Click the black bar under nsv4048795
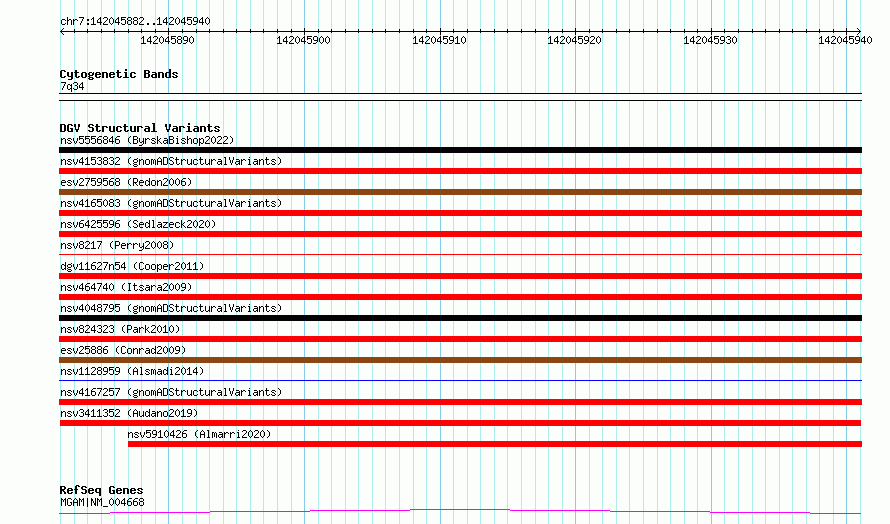This screenshot has height=524, width=890. coord(460,318)
